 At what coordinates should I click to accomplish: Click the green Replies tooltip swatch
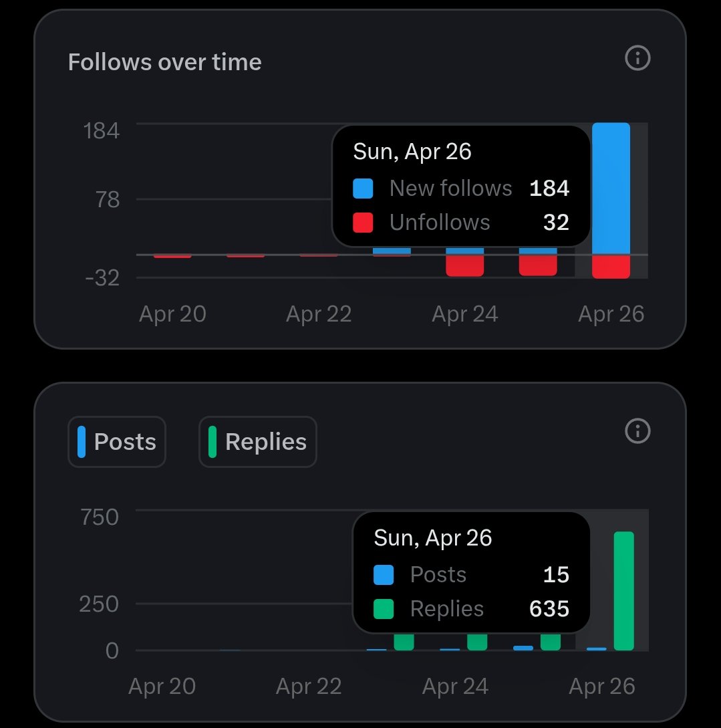pos(384,609)
